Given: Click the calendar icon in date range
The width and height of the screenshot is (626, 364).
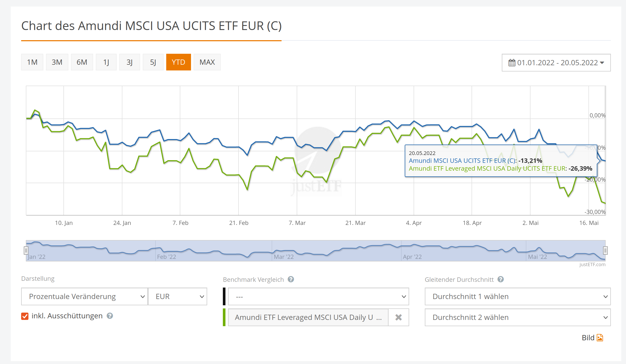Looking at the screenshot, I should 512,63.
